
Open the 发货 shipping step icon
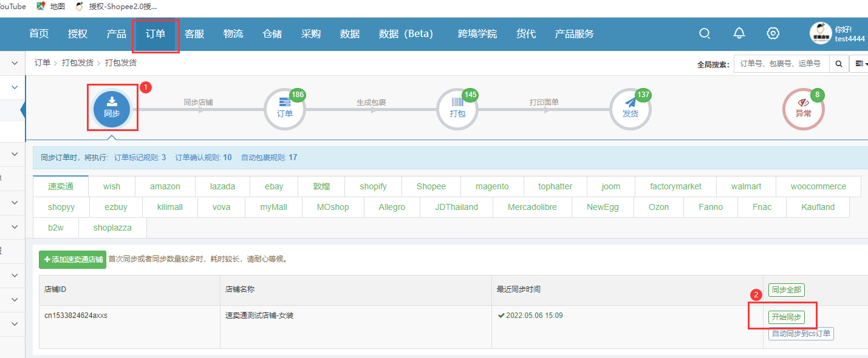630,109
